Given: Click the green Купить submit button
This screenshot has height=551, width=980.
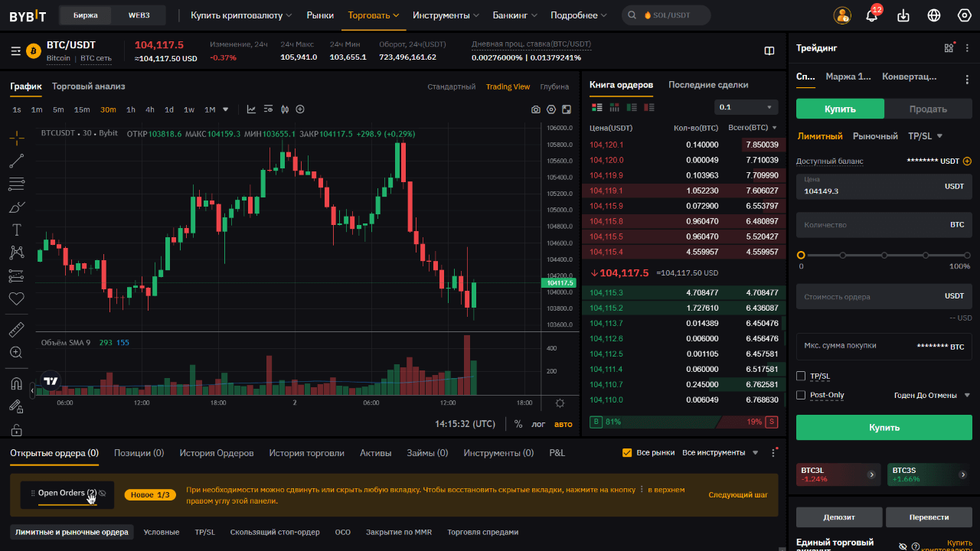Looking at the screenshot, I should click(x=884, y=428).
